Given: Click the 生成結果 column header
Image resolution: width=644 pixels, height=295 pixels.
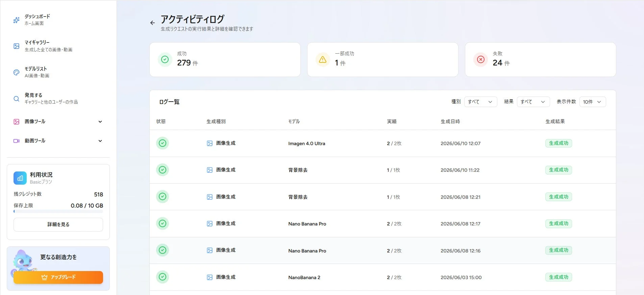Looking at the screenshot, I should point(555,122).
